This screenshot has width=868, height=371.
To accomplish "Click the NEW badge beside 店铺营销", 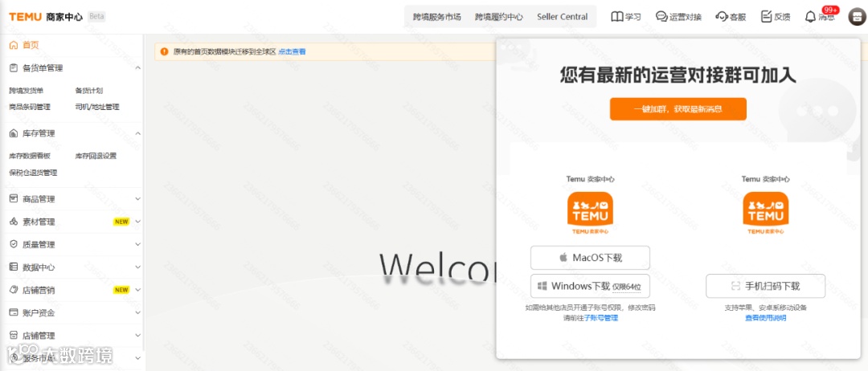I will (121, 290).
